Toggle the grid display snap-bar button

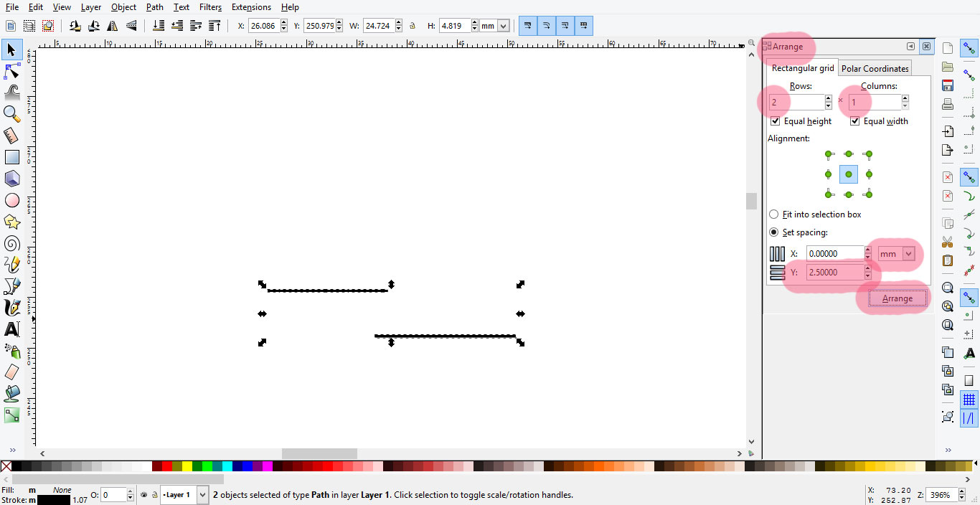pyautogui.click(x=969, y=399)
